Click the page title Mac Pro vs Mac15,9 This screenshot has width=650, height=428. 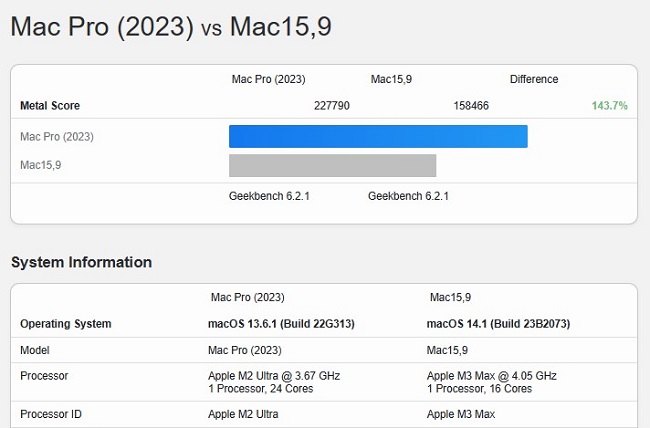coord(170,27)
